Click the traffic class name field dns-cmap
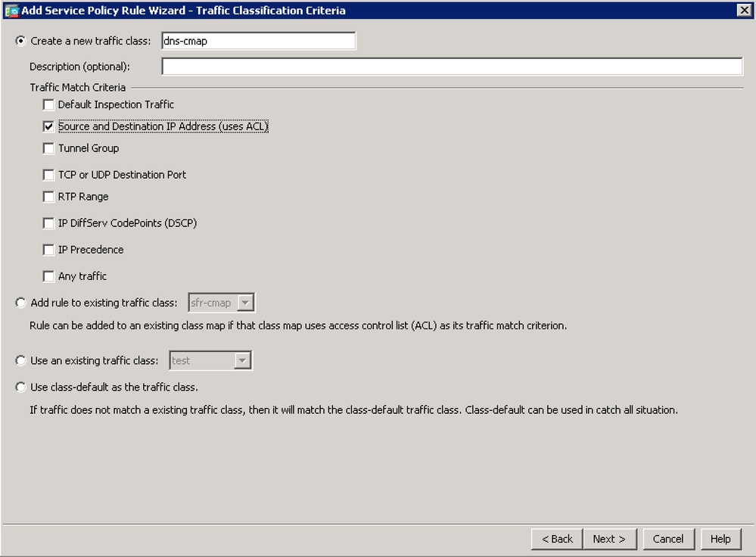The image size is (756, 557). (x=258, y=41)
